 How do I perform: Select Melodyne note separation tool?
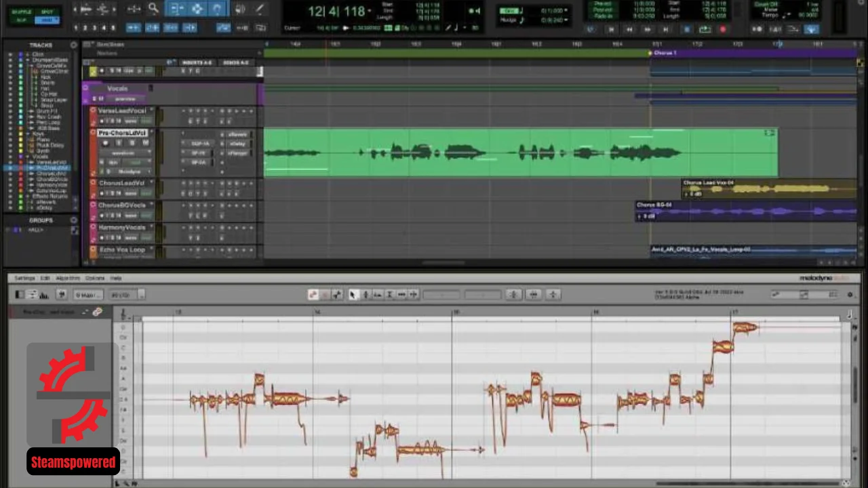click(x=413, y=295)
